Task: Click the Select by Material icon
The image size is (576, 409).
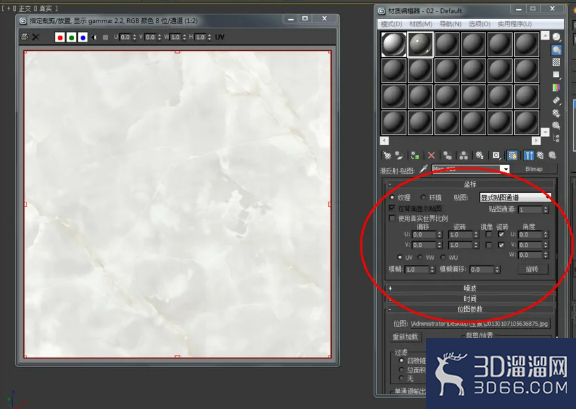Action: click(x=557, y=126)
